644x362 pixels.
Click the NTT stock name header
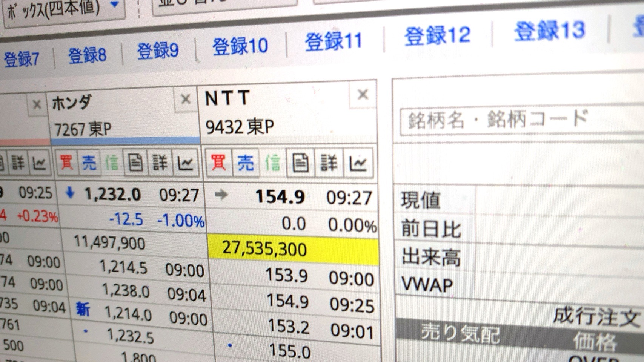pyautogui.click(x=227, y=98)
